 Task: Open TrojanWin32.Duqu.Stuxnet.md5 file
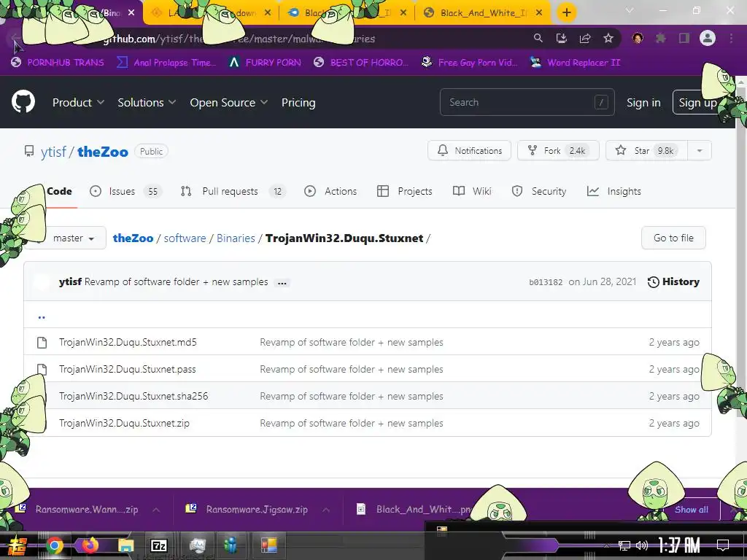click(x=128, y=342)
